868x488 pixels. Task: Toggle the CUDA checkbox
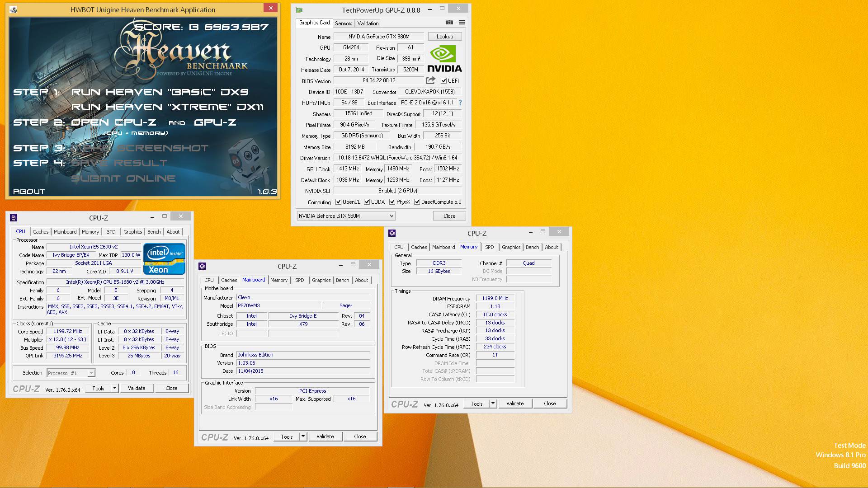point(367,202)
